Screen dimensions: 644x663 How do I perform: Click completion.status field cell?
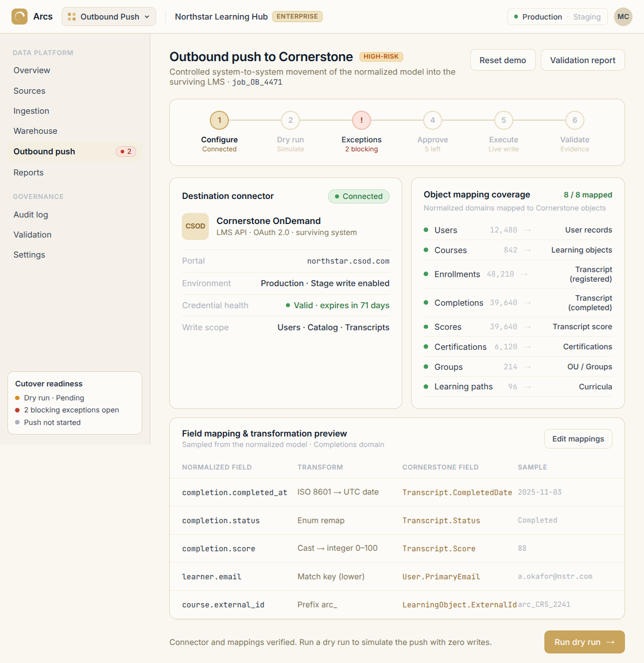(221, 521)
